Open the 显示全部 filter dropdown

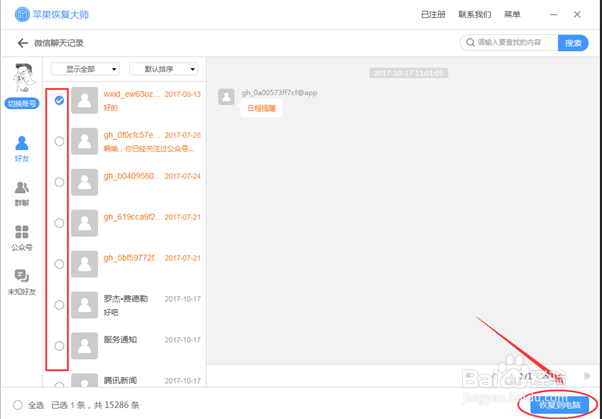coord(85,69)
